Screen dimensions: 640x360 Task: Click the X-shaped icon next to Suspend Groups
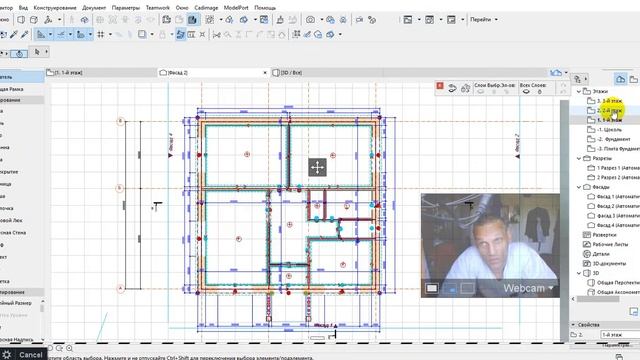pos(202,35)
